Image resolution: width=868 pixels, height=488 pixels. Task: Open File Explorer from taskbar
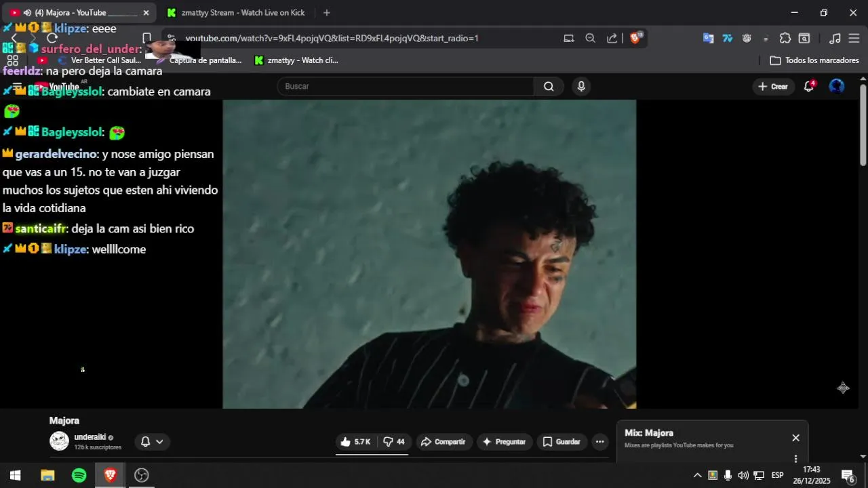pos(47,475)
